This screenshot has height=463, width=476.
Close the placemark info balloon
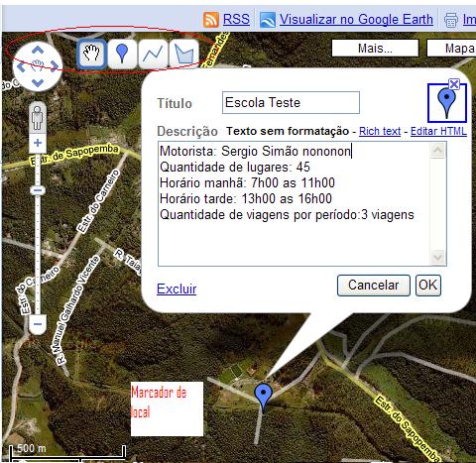pyautogui.click(x=454, y=84)
